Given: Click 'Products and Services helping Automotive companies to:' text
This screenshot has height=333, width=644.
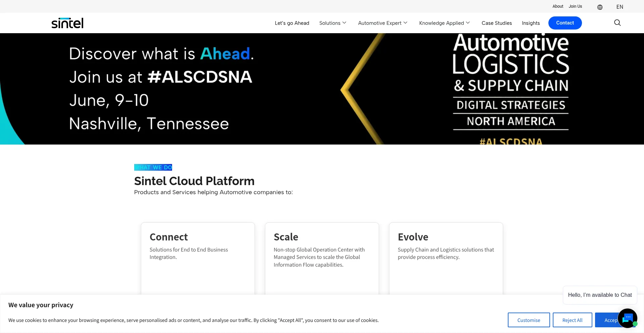Looking at the screenshot, I should [213, 192].
